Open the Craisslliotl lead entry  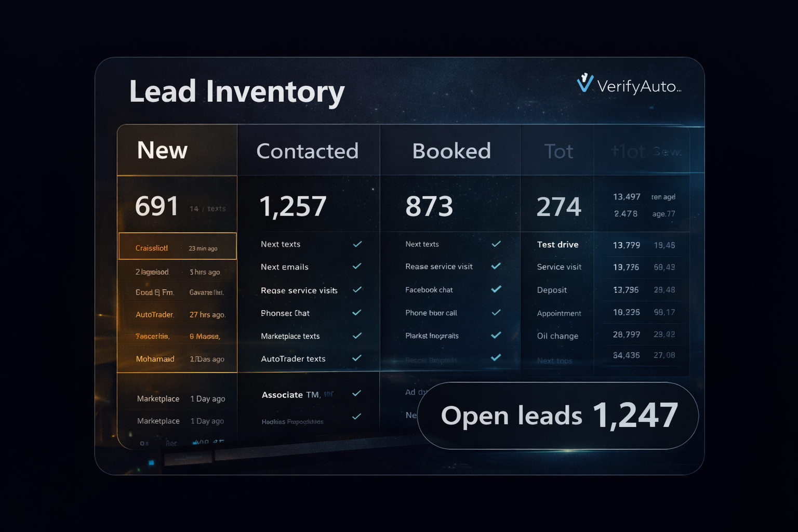click(x=152, y=247)
